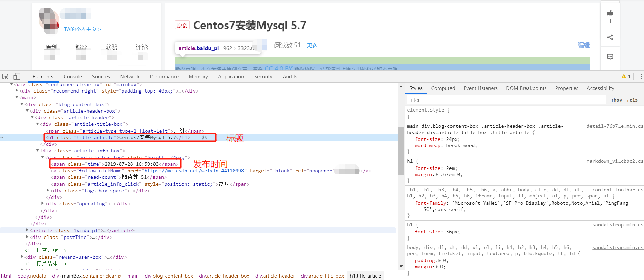Open the content_toolbar.css source link
This screenshot has height=280, width=644.
tap(617, 190)
